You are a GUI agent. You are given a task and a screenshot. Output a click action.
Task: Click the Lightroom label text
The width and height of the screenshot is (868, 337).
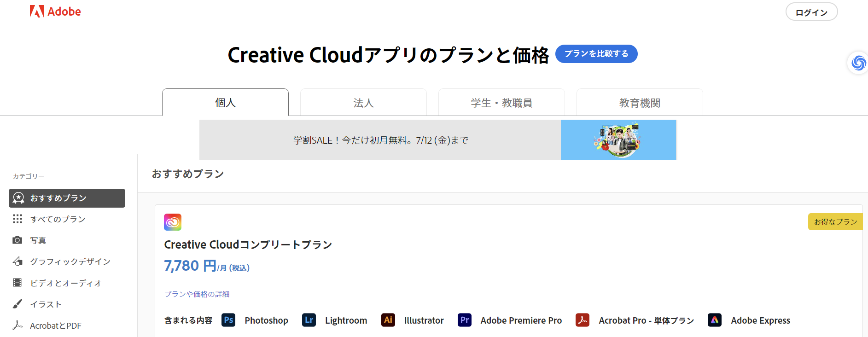346,320
